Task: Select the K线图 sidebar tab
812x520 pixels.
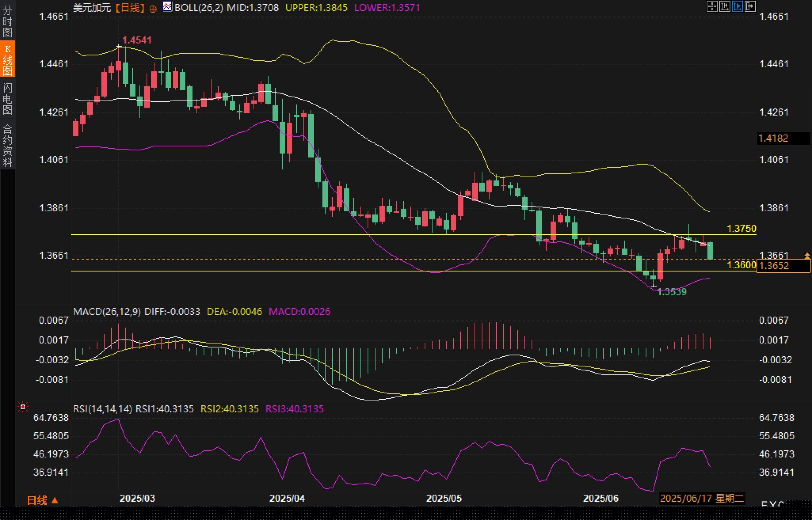Action: click(8, 59)
